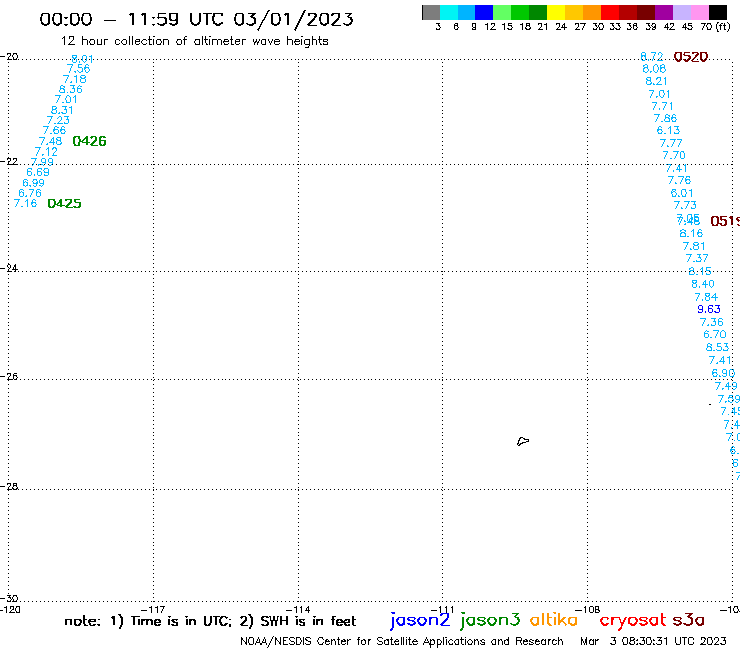
Task: Click the "altika" satellite legend label
Action: (x=554, y=620)
